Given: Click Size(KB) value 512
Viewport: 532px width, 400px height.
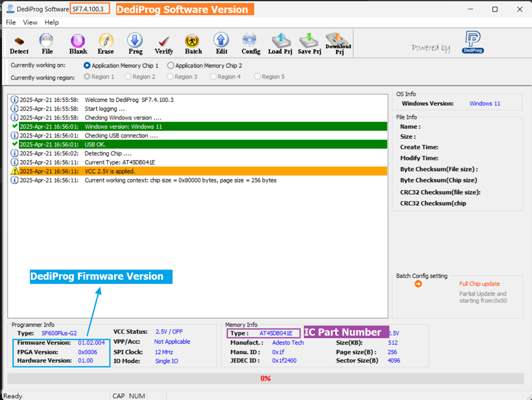Looking at the screenshot, I should pyautogui.click(x=393, y=343).
